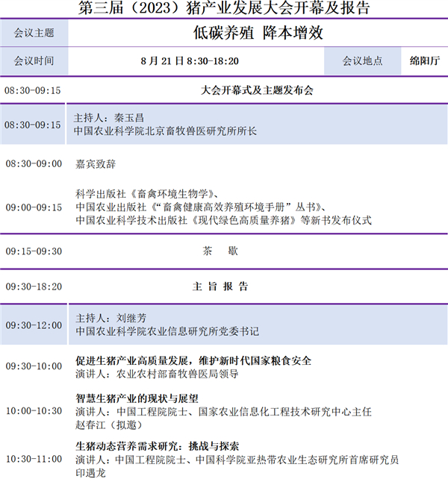The image size is (448, 482).
Task: Select the 09:00-09:15 time slot
Action: coord(34,207)
